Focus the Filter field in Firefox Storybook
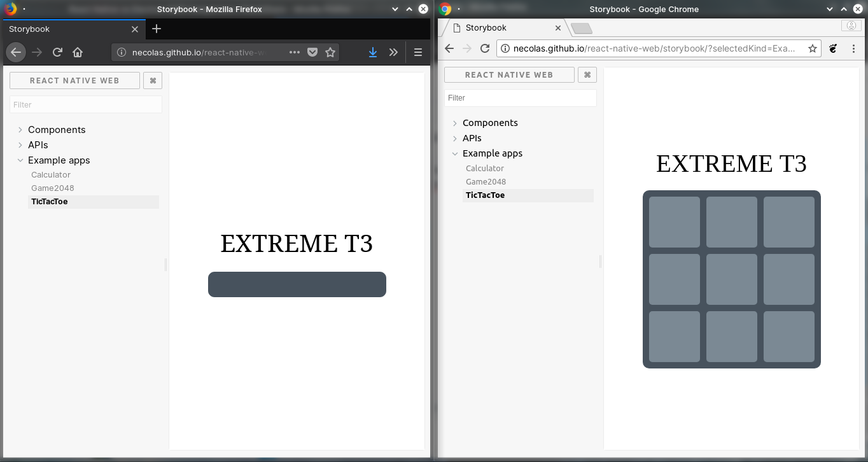 click(x=86, y=104)
